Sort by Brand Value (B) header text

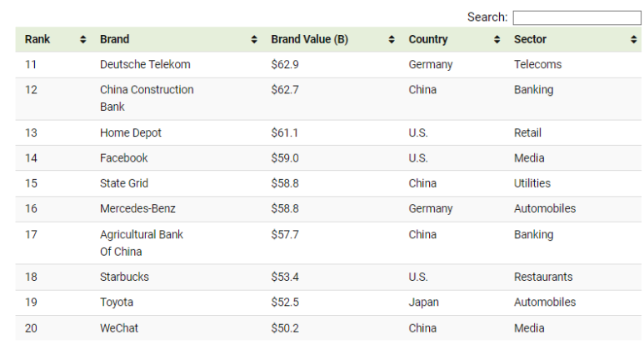tap(310, 39)
